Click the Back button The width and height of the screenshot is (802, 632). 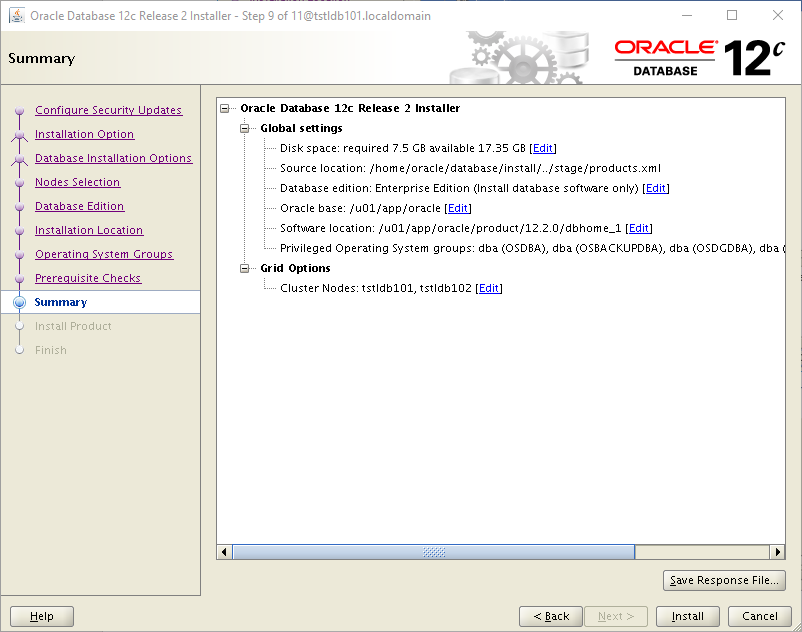(x=551, y=616)
